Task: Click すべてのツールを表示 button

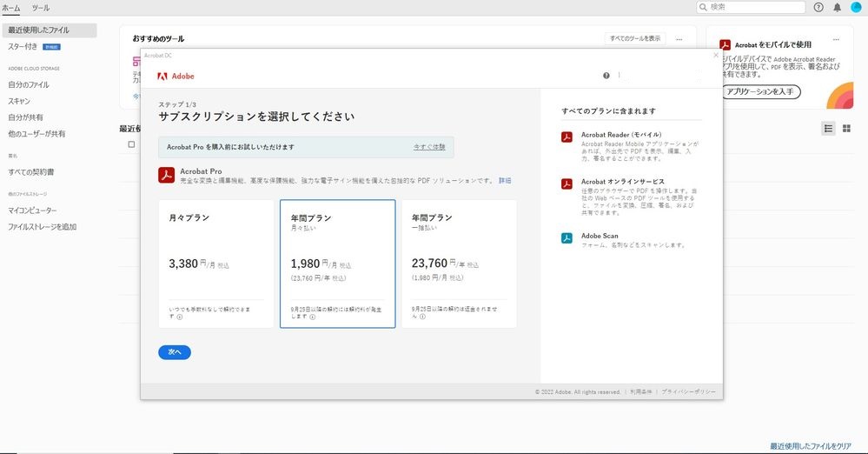Action: pos(635,38)
